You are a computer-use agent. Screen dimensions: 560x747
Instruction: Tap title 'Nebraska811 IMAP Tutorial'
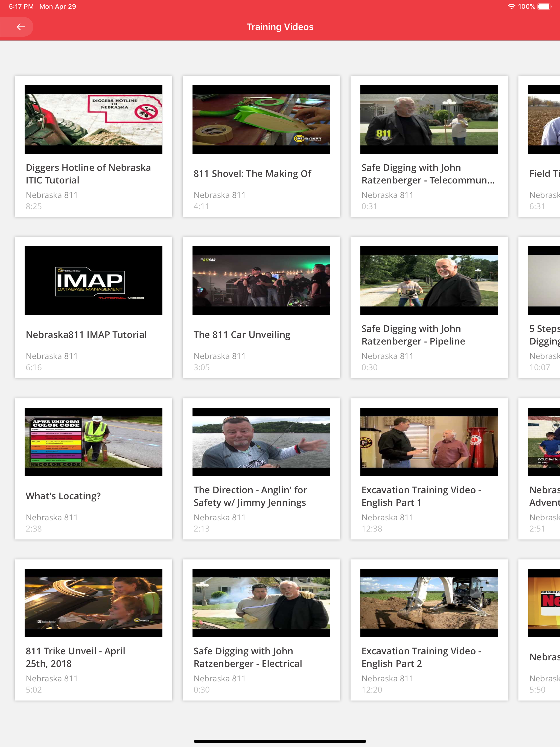tap(86, 335)
